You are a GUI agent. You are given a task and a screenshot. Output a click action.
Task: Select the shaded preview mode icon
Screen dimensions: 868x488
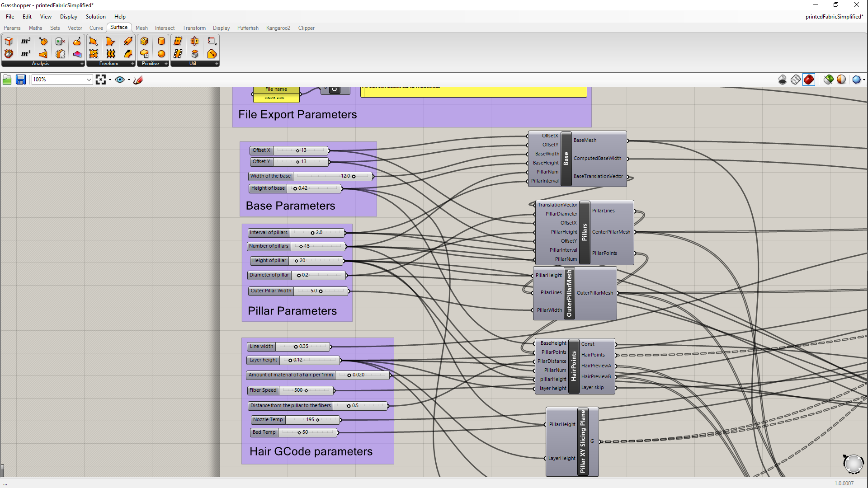809,80
